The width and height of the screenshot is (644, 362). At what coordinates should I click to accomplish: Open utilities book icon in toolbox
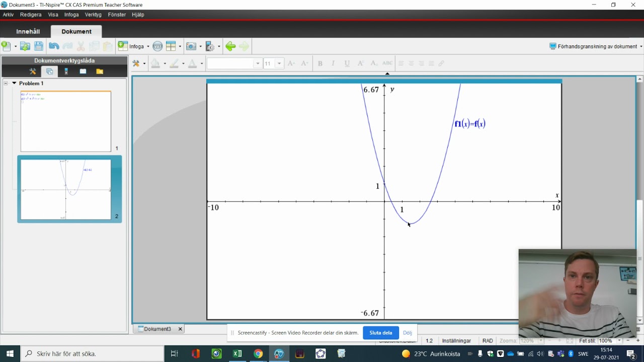pos(83,71)
